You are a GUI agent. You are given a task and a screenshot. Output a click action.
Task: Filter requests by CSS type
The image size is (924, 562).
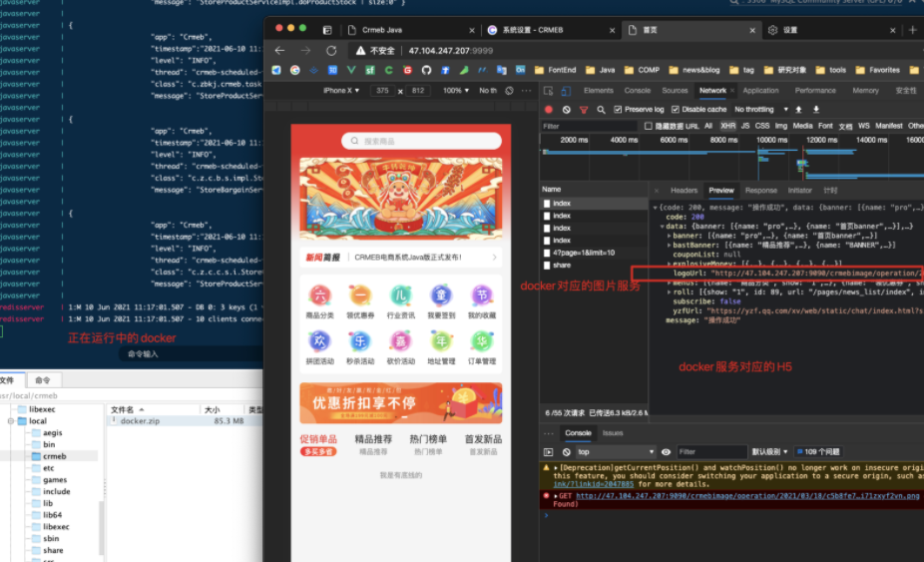point(762,126)
